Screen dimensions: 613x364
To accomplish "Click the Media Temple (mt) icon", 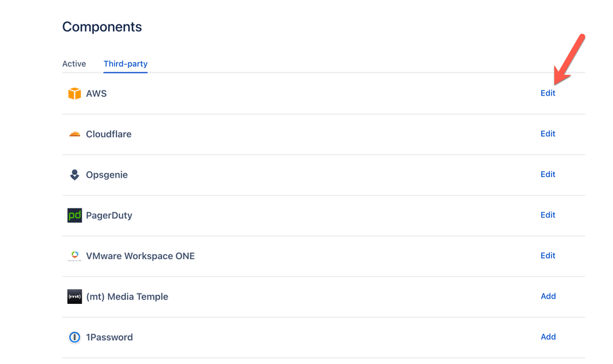I will click(74, 297).
